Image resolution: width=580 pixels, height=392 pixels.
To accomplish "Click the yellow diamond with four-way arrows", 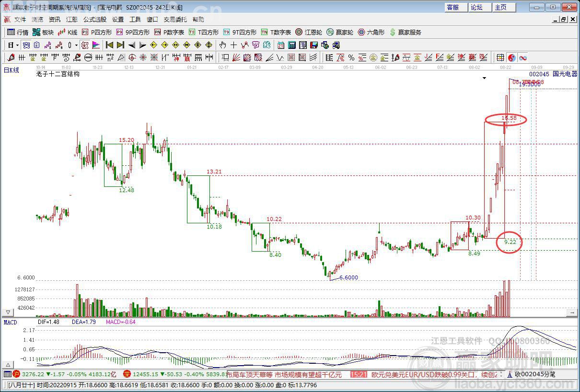I will [209, 45].
